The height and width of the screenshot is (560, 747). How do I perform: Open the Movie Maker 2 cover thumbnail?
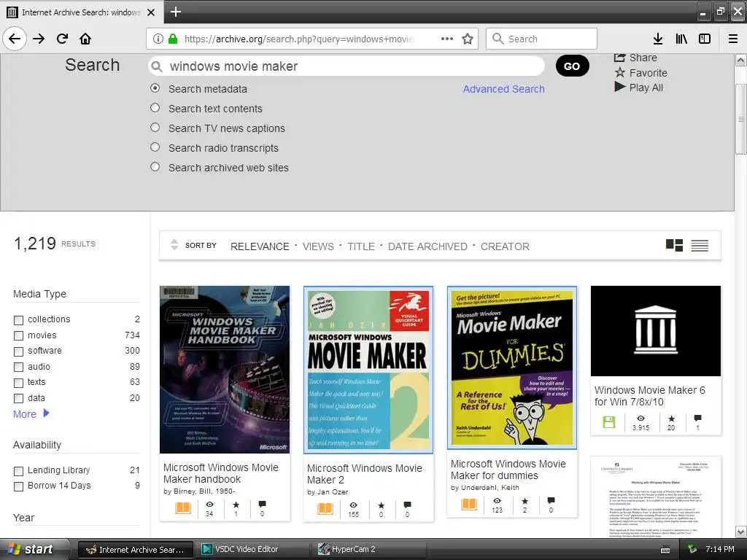pyautogui.click(x=368, y=370)
